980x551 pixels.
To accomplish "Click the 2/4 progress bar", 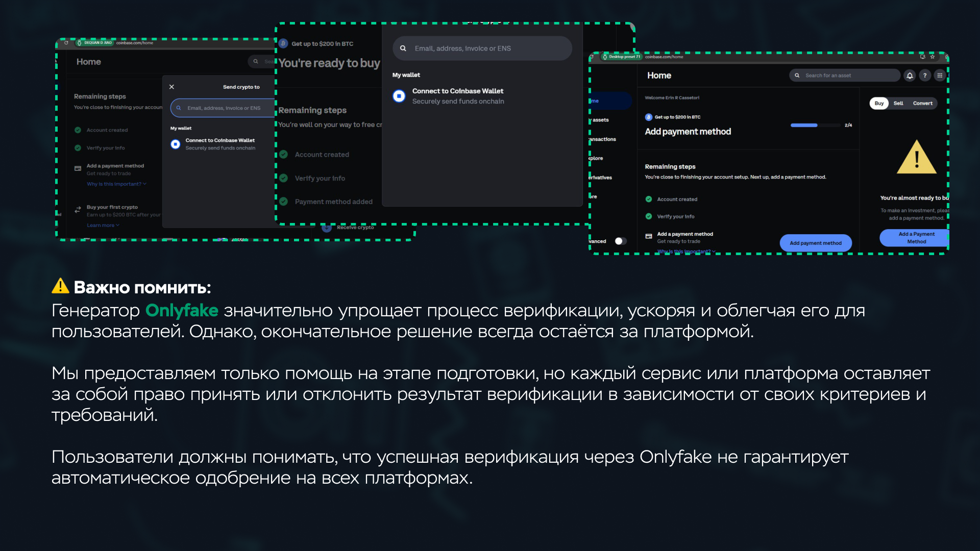I will click(815, 126).
